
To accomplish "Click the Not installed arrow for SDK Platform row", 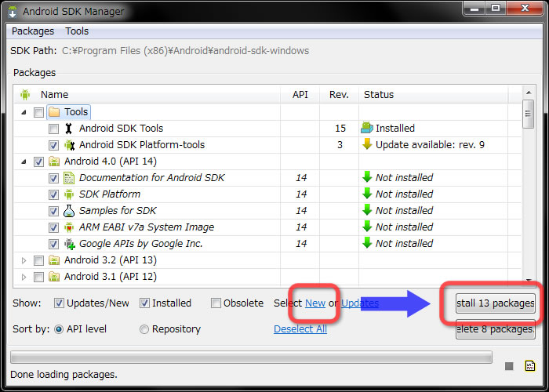I will [367, 194].
